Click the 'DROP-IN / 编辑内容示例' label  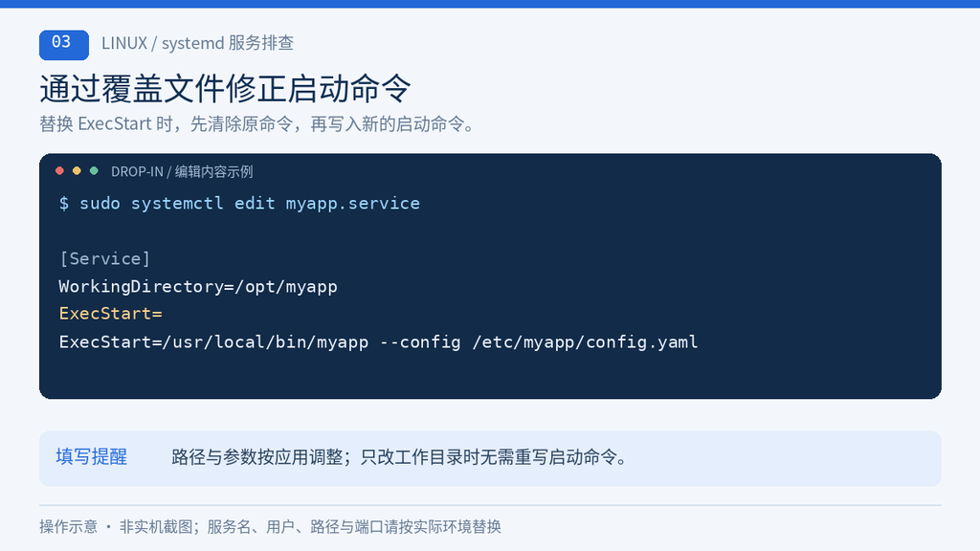[182, 172]
